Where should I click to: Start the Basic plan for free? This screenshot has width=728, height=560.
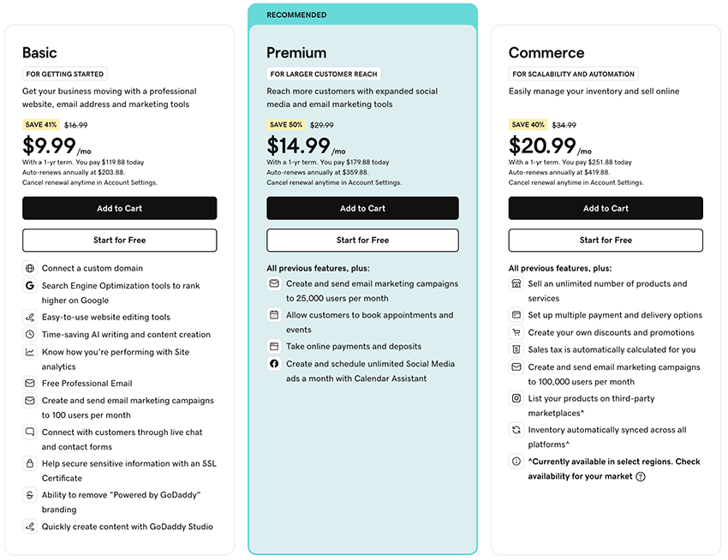coord(119,241)
